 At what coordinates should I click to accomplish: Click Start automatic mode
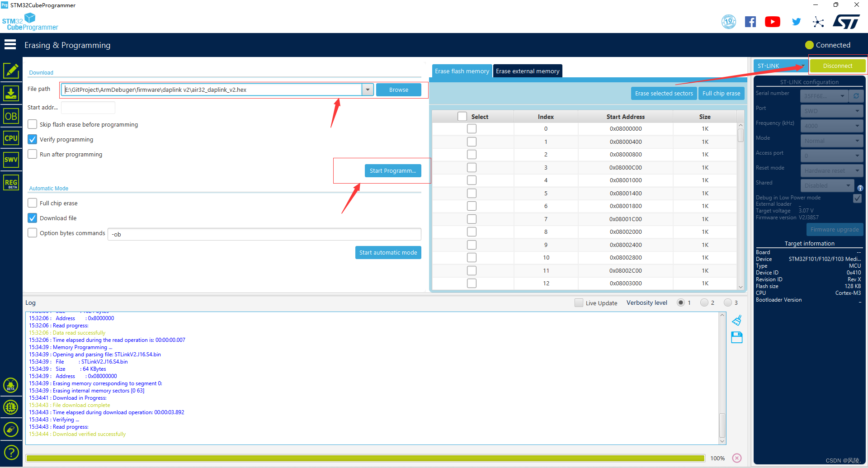(388, 252)
